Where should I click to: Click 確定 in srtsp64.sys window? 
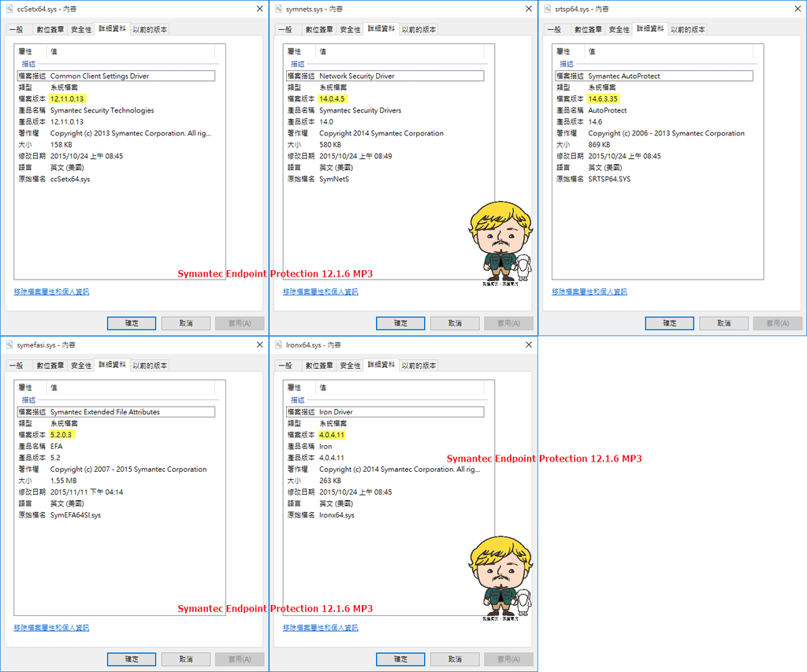click(x=670, y=323)
